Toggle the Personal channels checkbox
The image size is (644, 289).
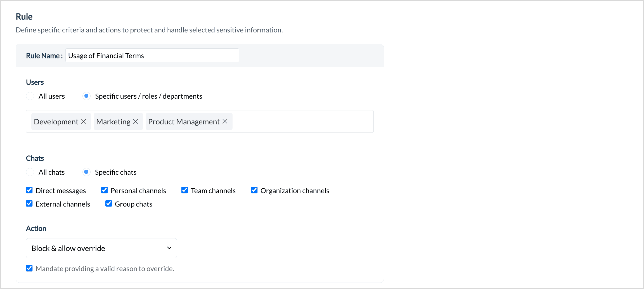point(105,190)
